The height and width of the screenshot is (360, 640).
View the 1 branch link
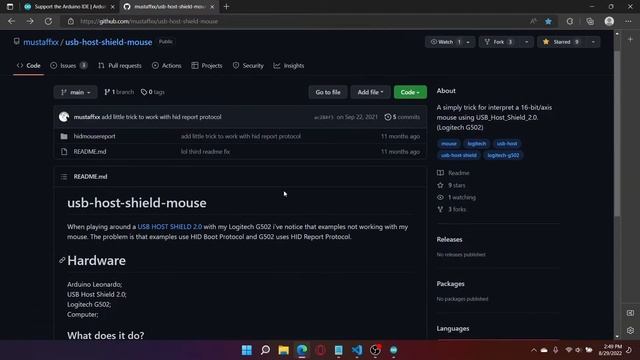pos(119,92)
